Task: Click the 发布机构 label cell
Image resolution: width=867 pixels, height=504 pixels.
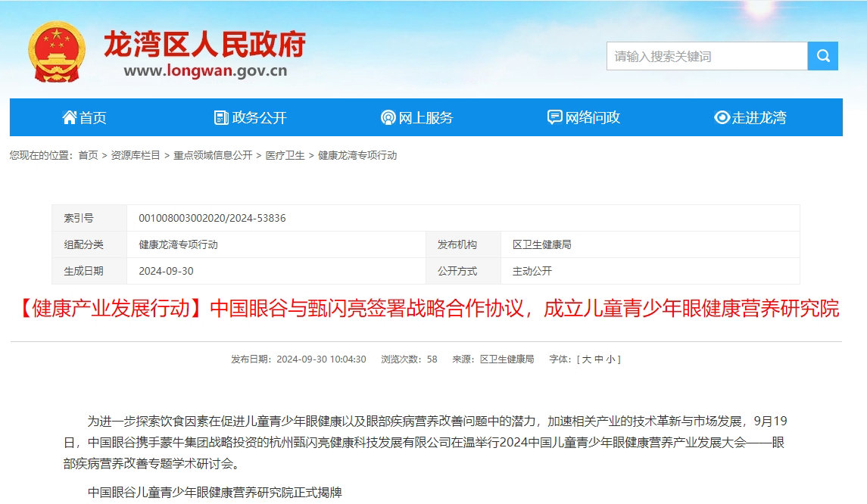Action: (x=463, y=245)
